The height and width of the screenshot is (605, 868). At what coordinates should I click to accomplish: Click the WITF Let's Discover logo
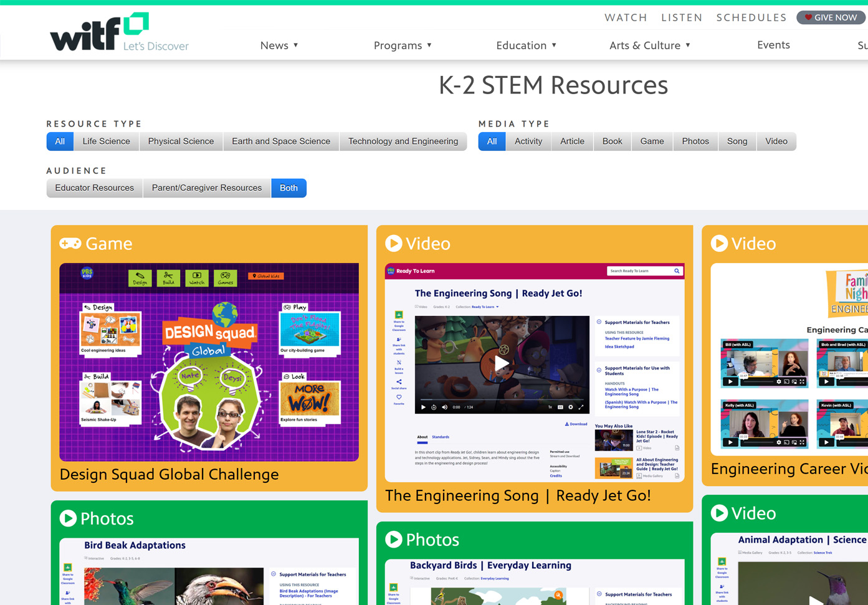click(119, 32)
